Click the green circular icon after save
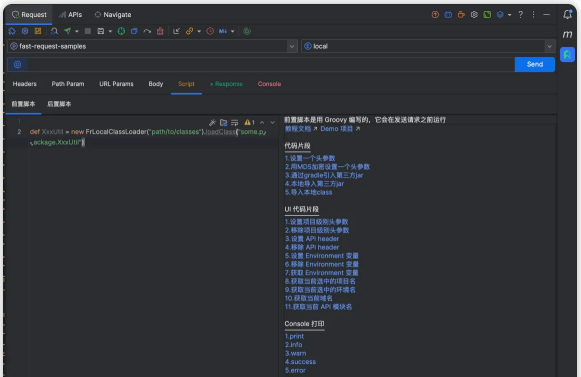Image resolution: width=581 pixels, height=377 pixels. pos(121,31)
